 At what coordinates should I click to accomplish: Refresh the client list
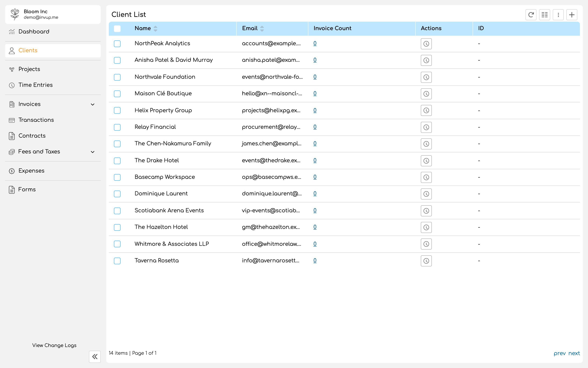[x=531, y=15]
